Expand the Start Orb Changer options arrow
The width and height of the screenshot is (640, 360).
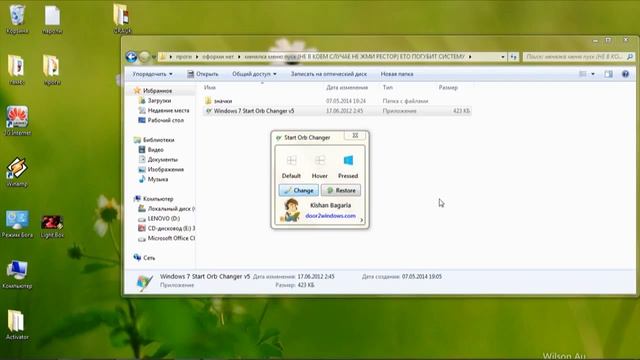pyautogui.click(x=362, y=220)
